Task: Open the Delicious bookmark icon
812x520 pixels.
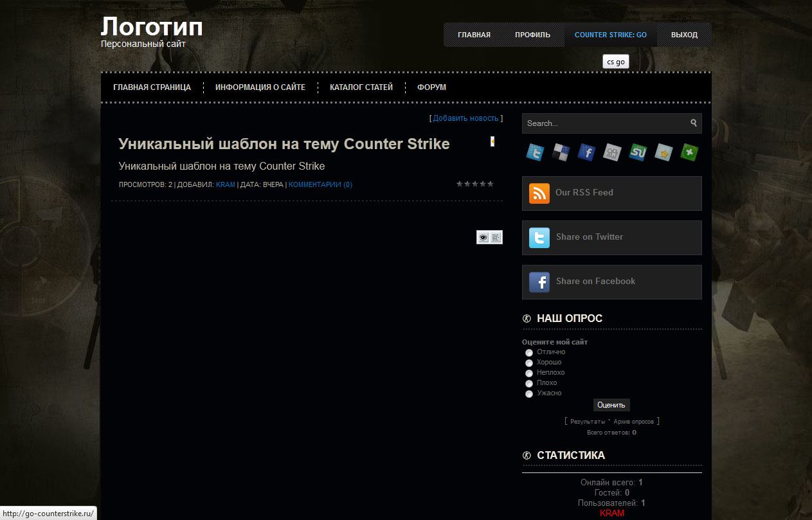Action: pos(561,152)
